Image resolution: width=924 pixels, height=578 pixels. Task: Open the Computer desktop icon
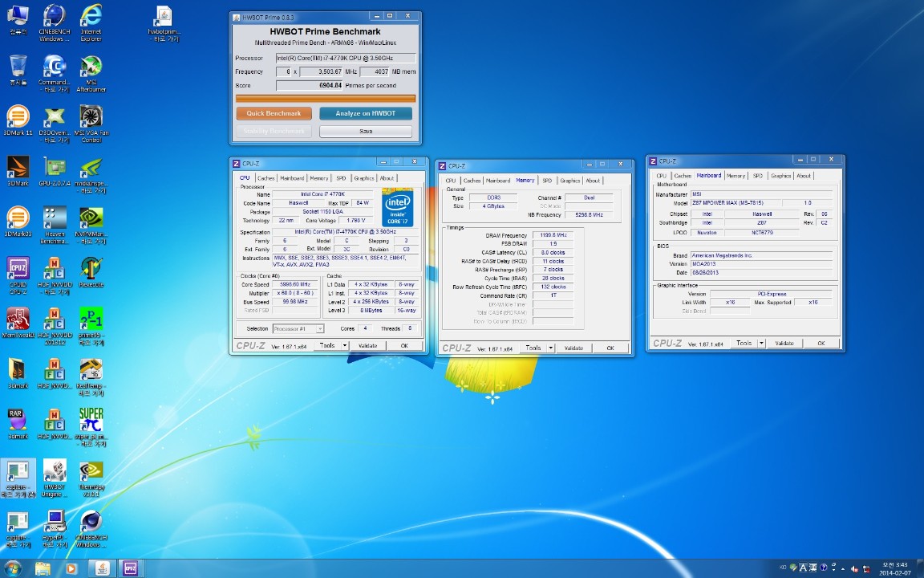(x=18, y=20)
